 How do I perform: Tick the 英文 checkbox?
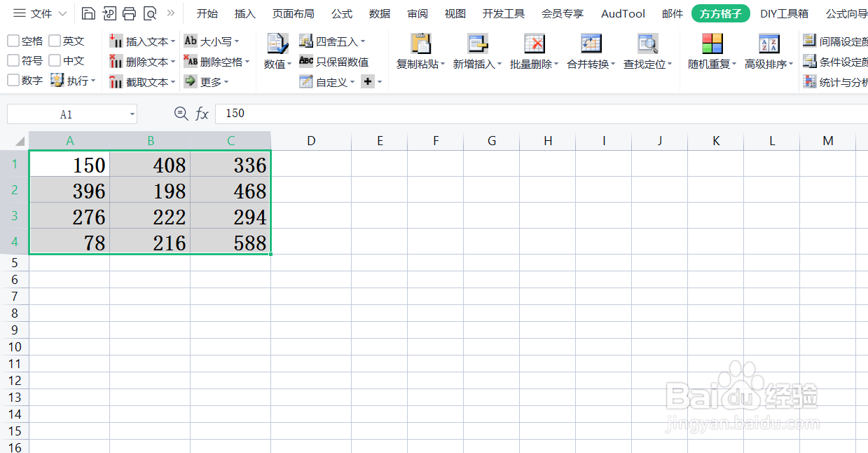pos(55,41)
